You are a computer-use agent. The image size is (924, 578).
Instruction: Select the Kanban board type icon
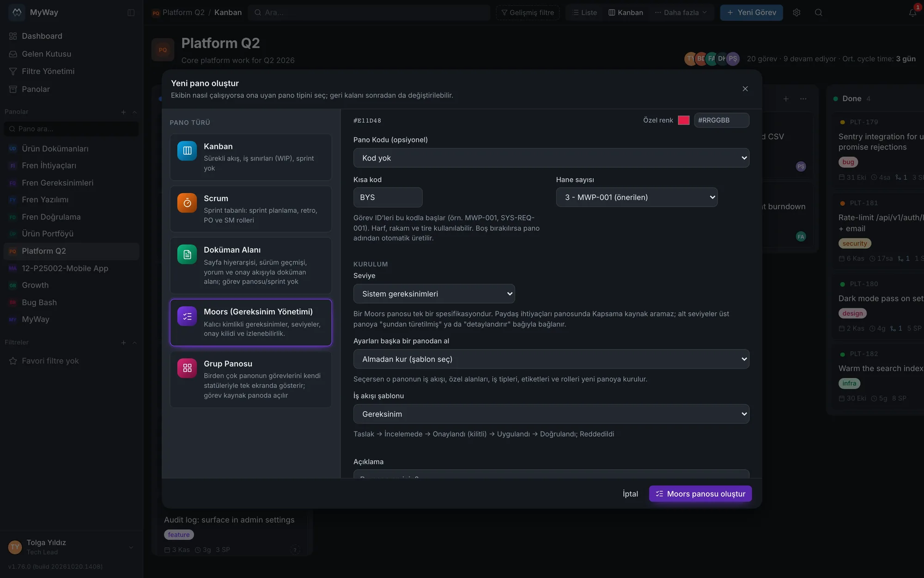(187, 151)
